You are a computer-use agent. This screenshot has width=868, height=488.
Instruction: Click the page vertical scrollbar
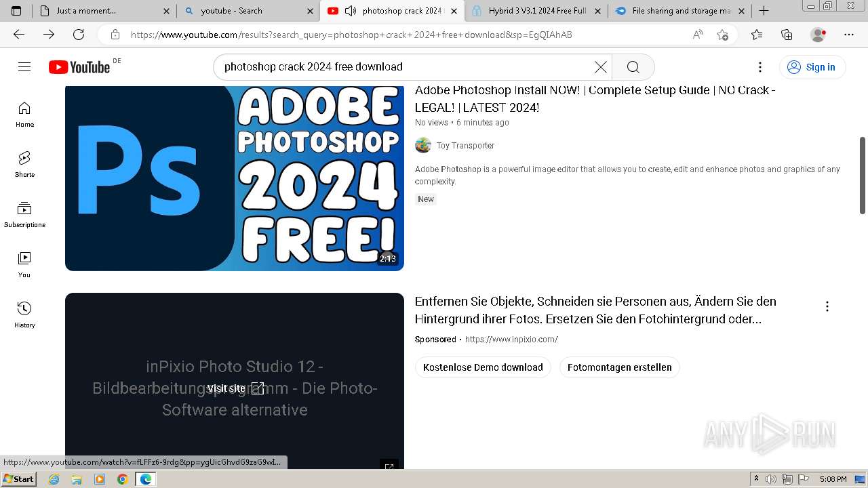coord(863,175)
